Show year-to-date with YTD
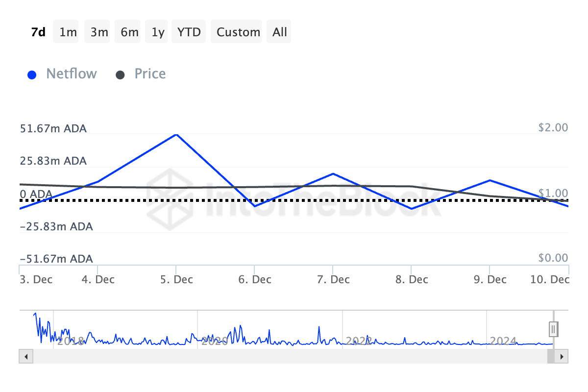 point(189,32)
